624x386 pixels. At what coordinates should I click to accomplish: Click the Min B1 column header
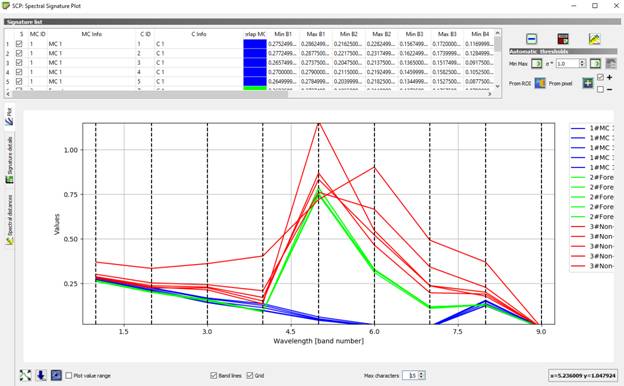[x=283, y=34]
